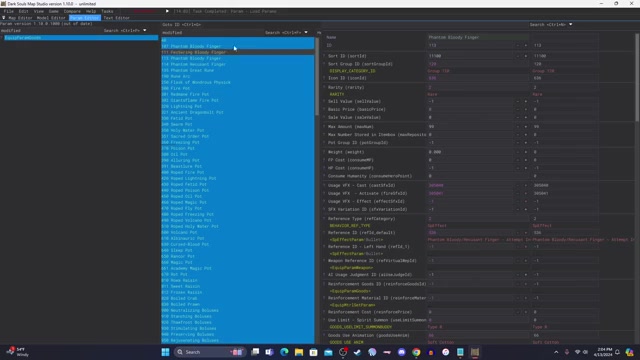Open the row list search dropdown arrow

point(306,32)
